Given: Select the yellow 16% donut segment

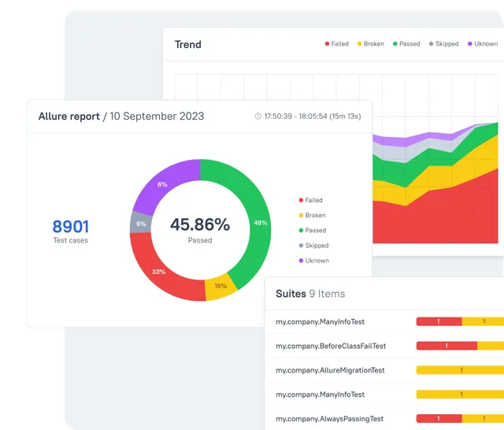Looking at the screenshot, I should click(x=220, y=286).
